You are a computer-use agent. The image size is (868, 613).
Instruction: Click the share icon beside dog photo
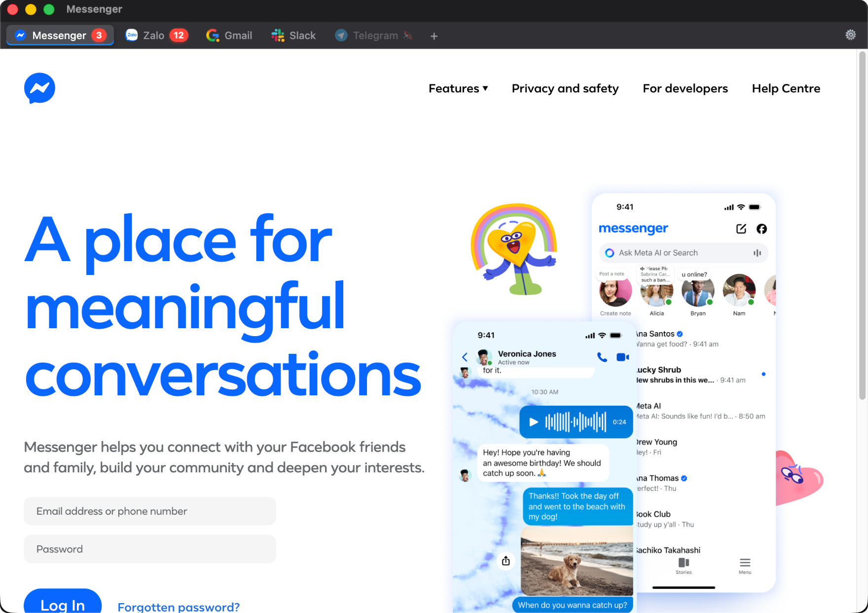[506, 561]
